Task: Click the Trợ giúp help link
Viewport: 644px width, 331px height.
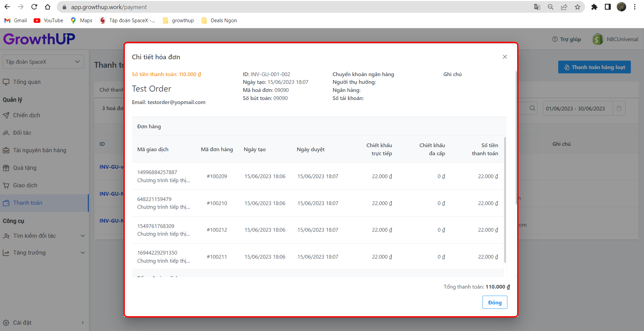Action: coord(567,39)
